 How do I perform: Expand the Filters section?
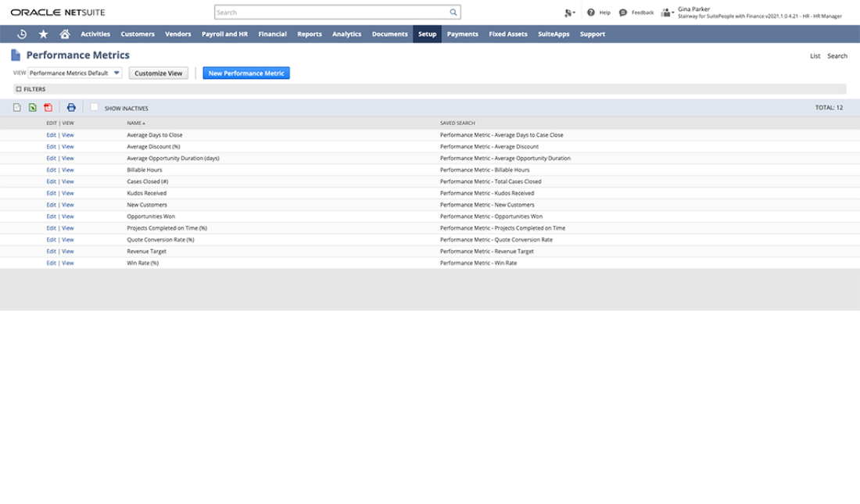(19, 89)
